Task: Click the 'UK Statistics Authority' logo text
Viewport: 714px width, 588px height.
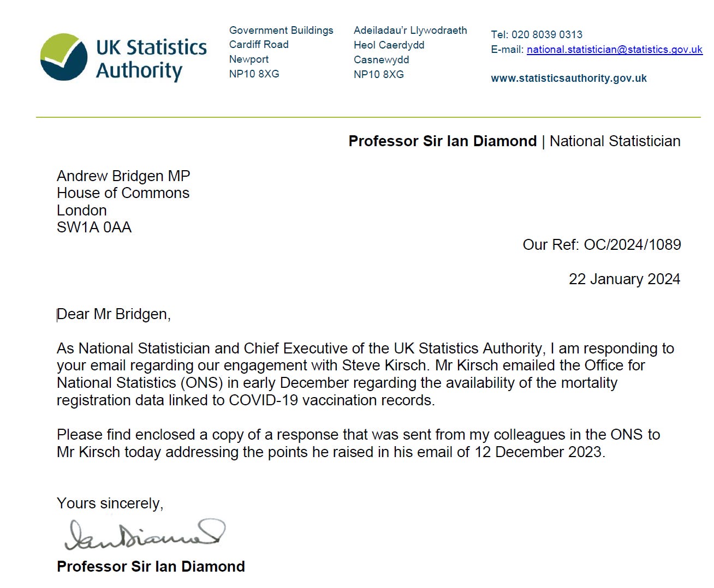Action: pyautogui.click(x=151, y=59)
